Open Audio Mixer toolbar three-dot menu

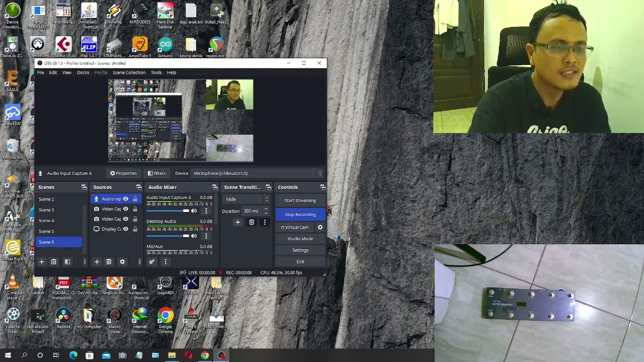click(165, 261)
